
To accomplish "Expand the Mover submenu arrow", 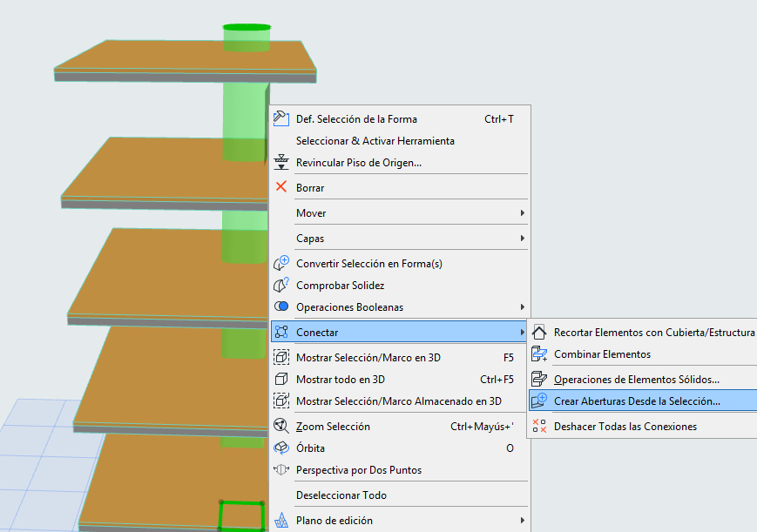I will (x=522, y=213).
